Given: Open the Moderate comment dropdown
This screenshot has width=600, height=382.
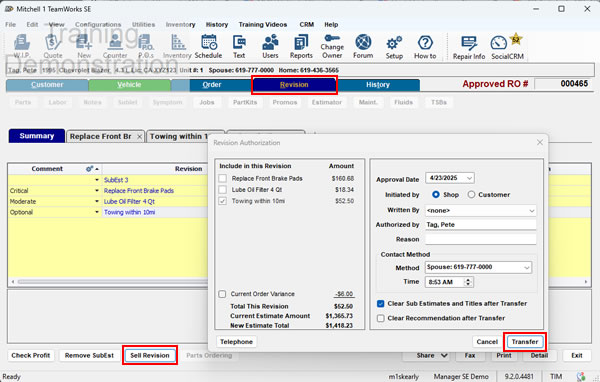Looking at the screenshot, I should (x=97, y=201).
